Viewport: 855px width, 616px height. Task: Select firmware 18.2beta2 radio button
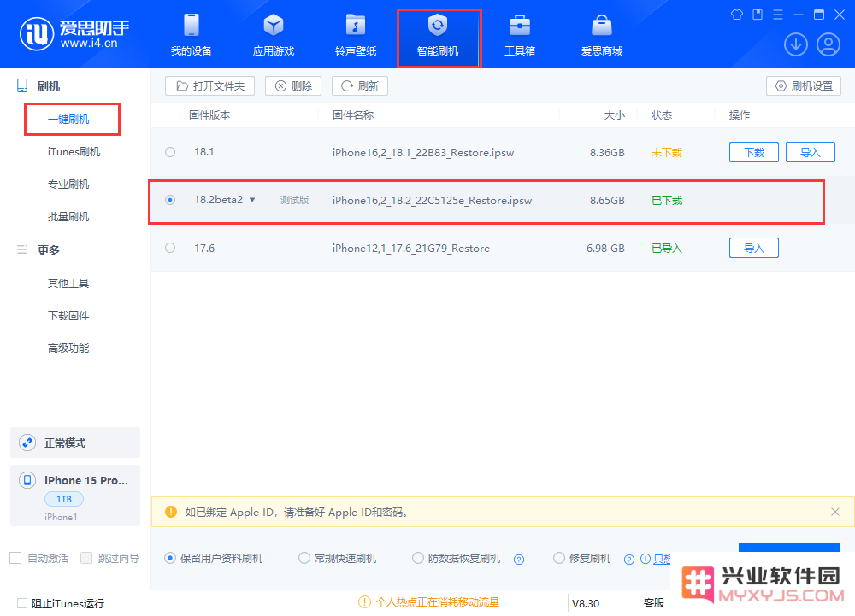click(170, 200)
